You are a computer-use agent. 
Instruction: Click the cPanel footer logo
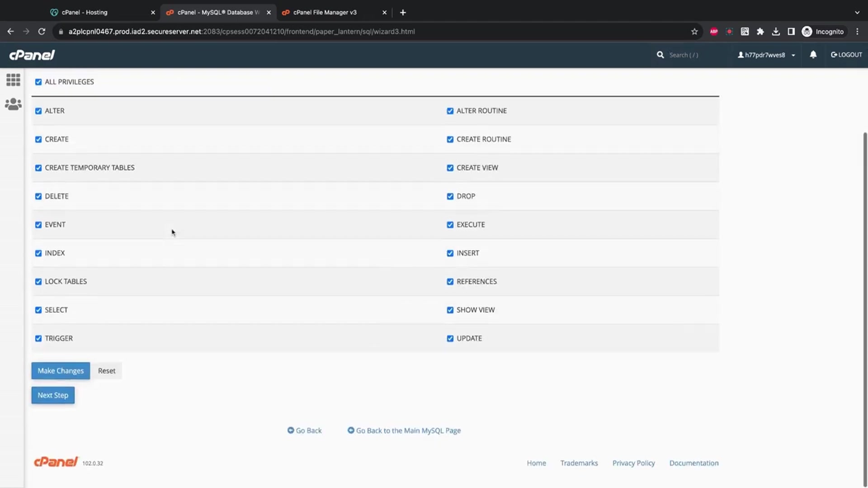(56, 462)
